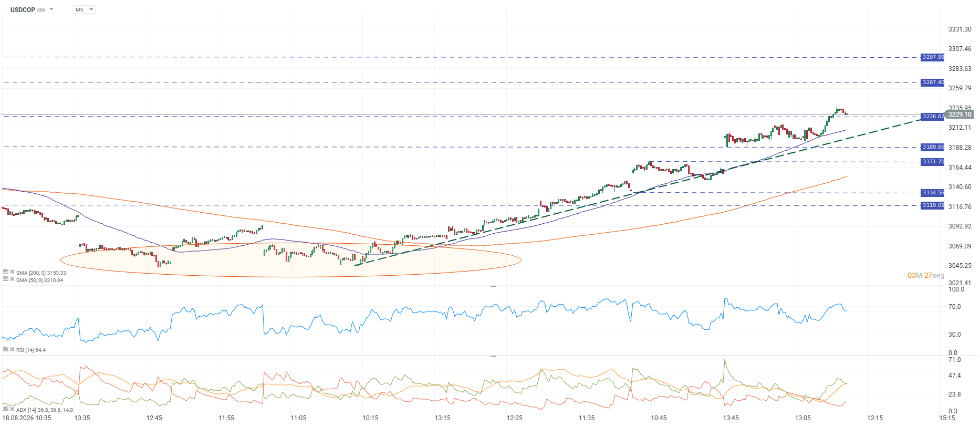Click the 3069.09 price axis label
980x427 pixels.
click(x=960, y=246)
